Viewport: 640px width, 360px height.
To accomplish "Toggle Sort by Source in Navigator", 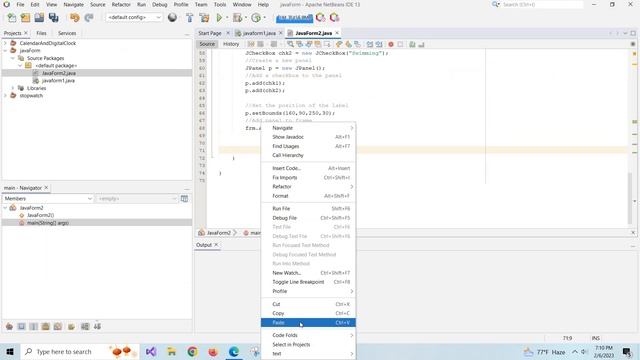I will click(x=97, y=327).
